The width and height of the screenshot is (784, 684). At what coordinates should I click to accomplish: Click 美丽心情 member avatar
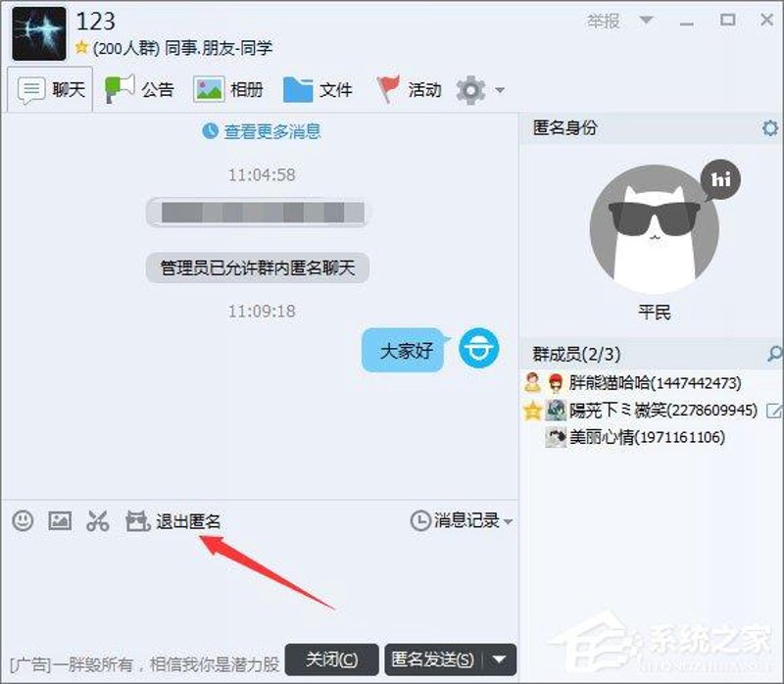click(x=556, y=437)
